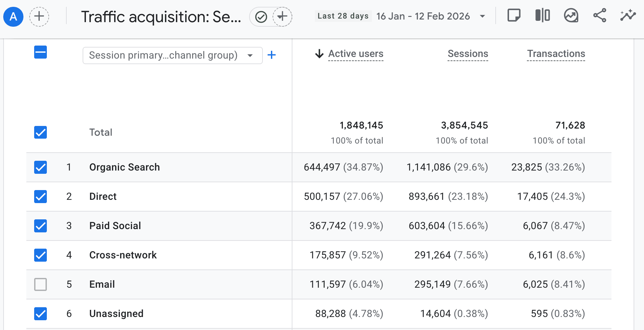Screen dimensions: 644x330
Task: Sort by the Active users column
Action: coord(356,54)
